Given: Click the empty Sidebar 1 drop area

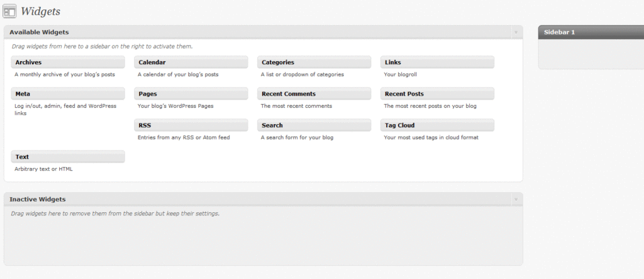Looking at the screenshot, I should pyautogui.click(x=591, y=54).
